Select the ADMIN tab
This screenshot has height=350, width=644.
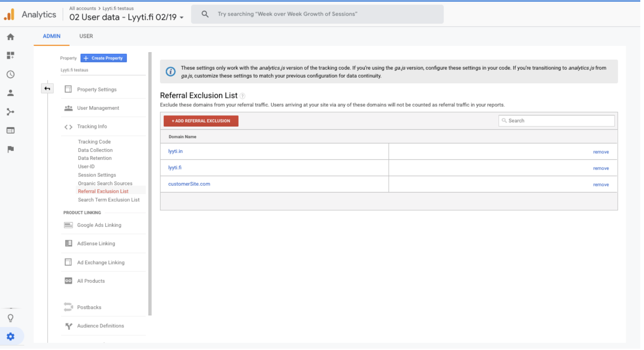tap(52, 36)
